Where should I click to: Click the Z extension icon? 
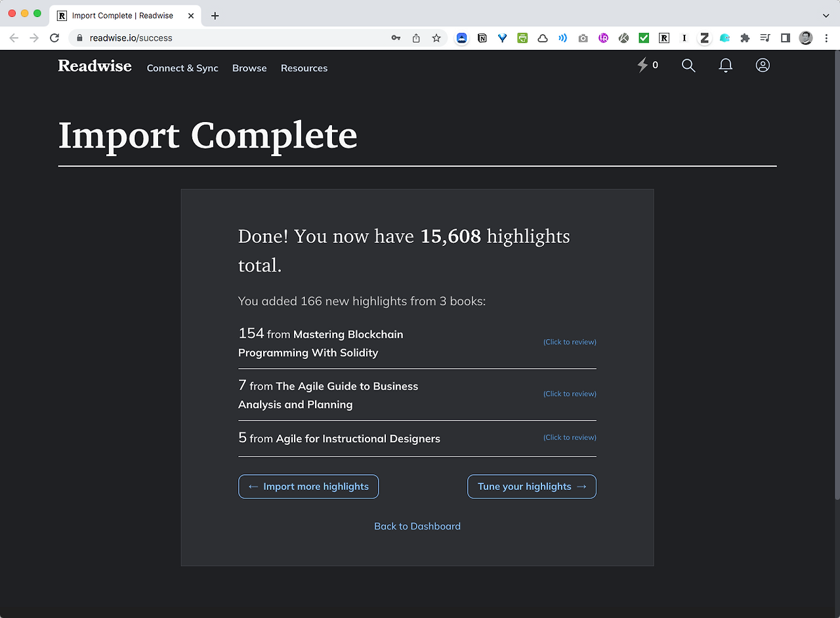click(705, 38)
